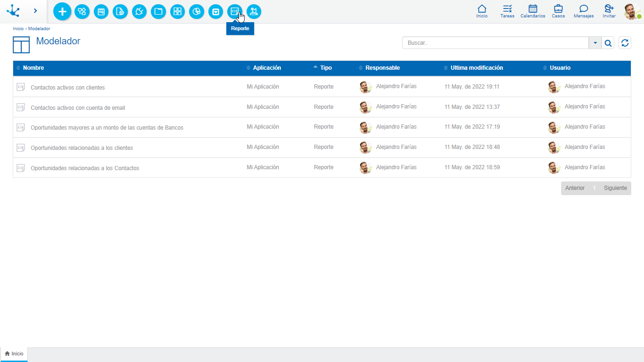644x362 pixels.
Task: Open the process shapes icon in toolbar
Action: pyautogui.click(x=82, y=12)
